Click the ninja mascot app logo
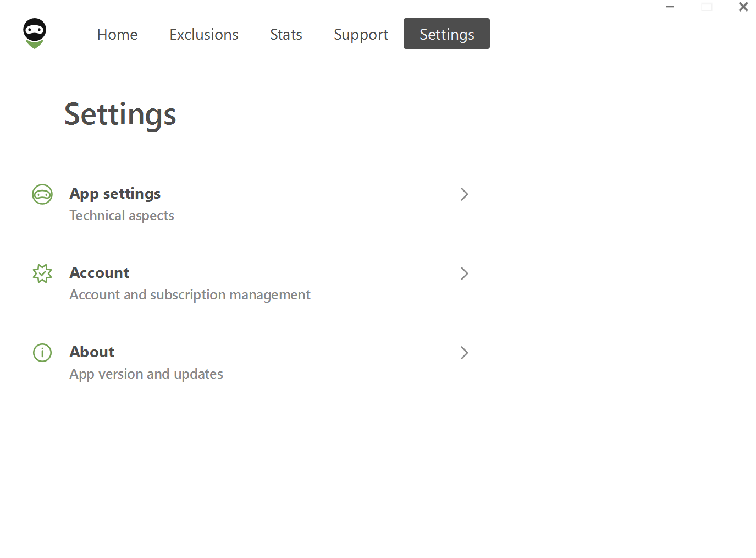Viewport: 756px width, 558px height. [x=35, y=34]
